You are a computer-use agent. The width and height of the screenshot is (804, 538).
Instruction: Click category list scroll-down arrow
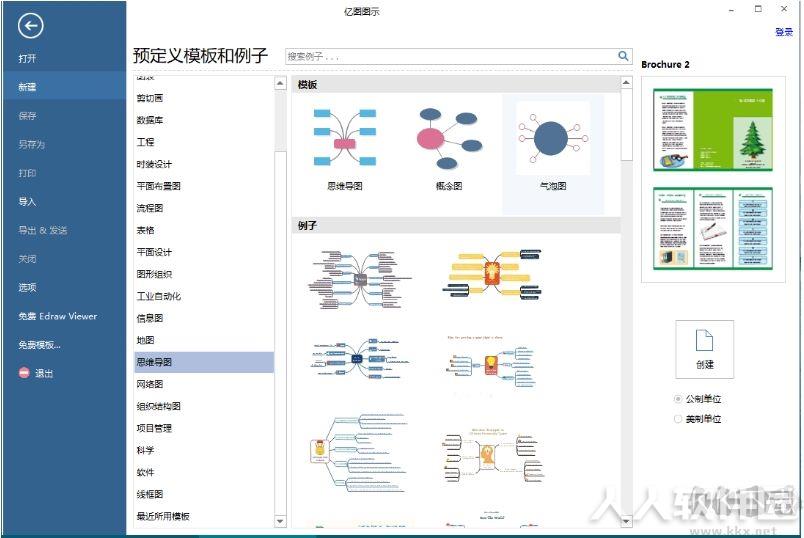(280, 521)
